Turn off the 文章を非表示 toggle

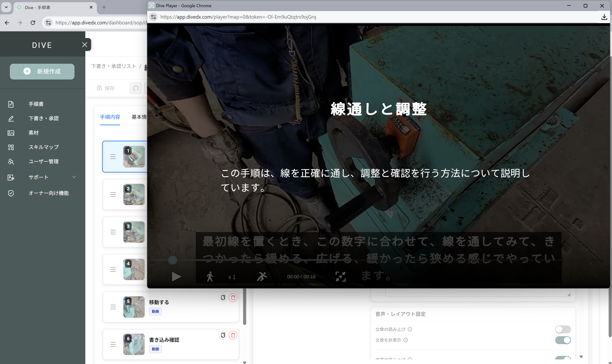point(563,340)
